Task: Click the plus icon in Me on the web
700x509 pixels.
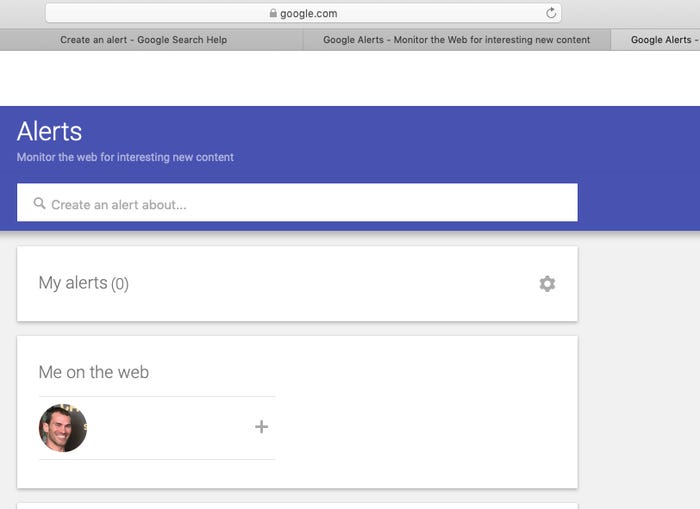Action: (x=262, y=427)
